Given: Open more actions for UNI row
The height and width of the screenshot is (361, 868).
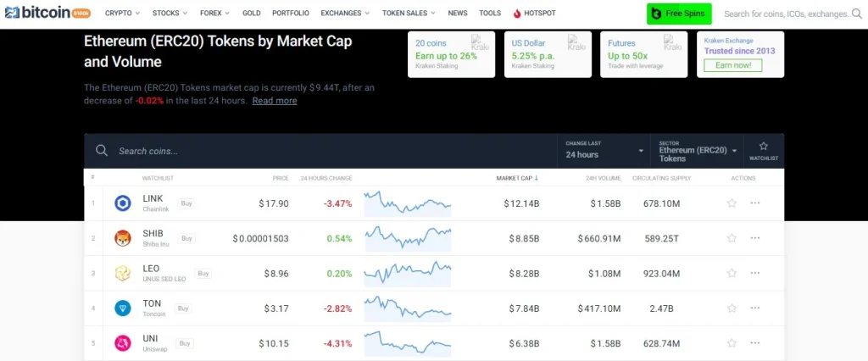Looking at the screenshot, I should (x=755, y=342).
